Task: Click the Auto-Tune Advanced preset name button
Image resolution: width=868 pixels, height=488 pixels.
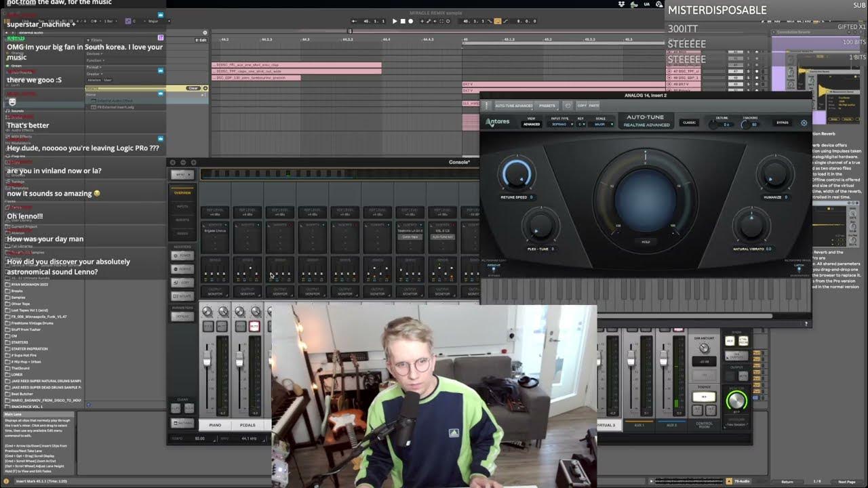Action: click(x=513, y=106)
